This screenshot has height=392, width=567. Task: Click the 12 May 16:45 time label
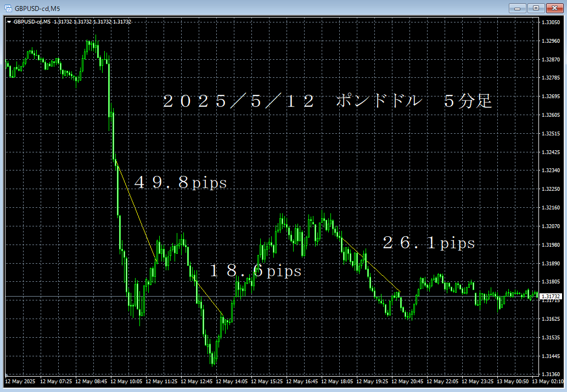click(x=302, y=382)
